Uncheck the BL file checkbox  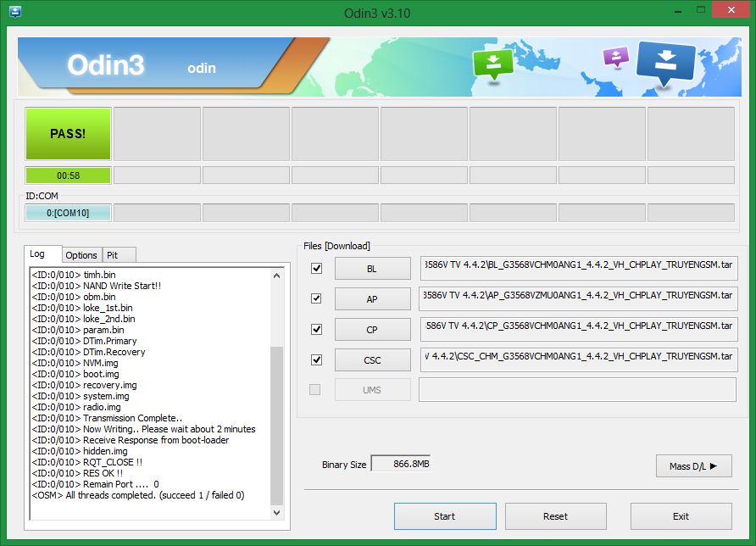[x=316, y=268]
